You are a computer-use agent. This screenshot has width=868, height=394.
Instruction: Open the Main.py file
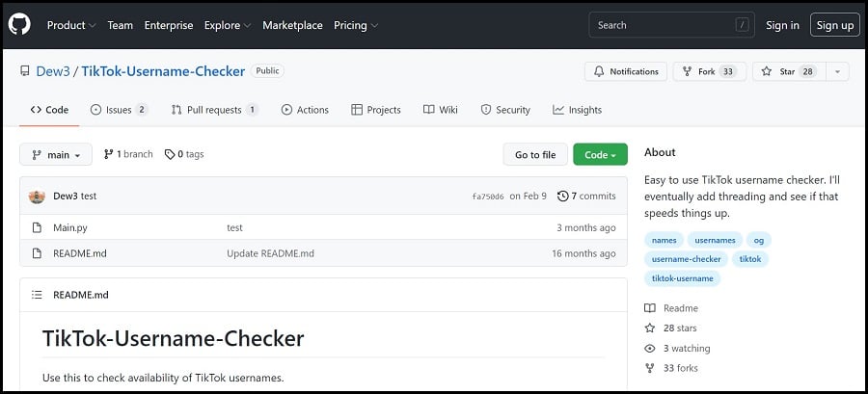(70, 227)
